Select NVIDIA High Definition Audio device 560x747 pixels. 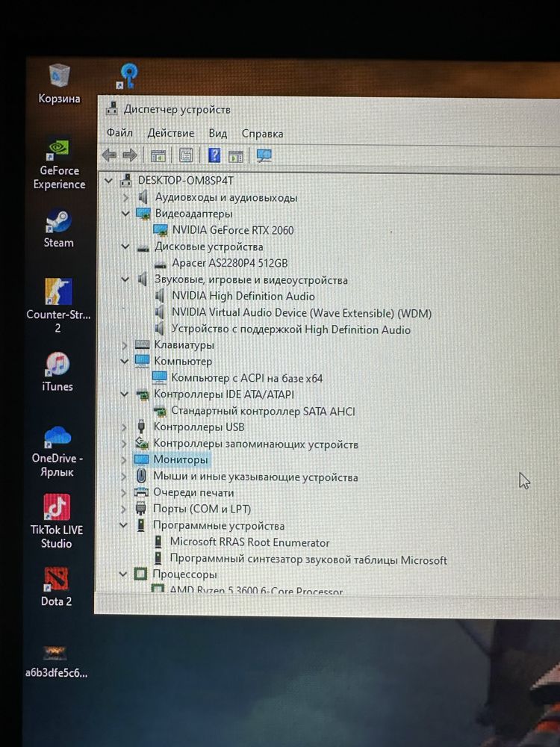coord(243,297)
